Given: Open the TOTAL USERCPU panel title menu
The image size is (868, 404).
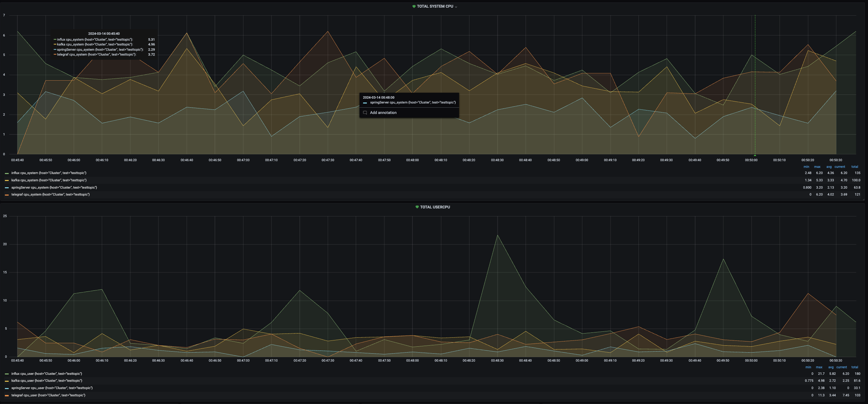Looking at the screenshot, I should [x=435, y=207].
